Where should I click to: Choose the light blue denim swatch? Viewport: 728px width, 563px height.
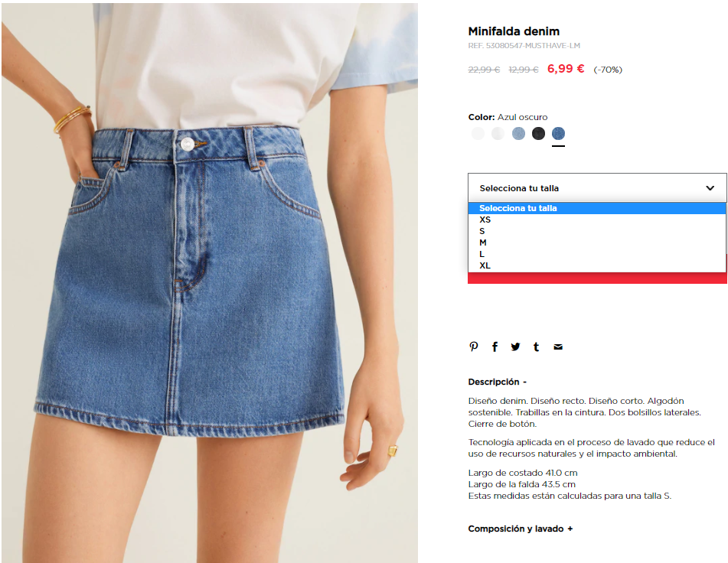(x=518, y=134)
